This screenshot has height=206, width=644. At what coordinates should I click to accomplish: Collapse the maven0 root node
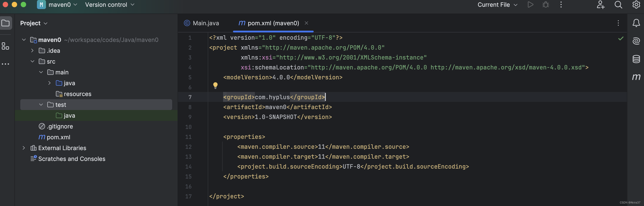[24, 40]
